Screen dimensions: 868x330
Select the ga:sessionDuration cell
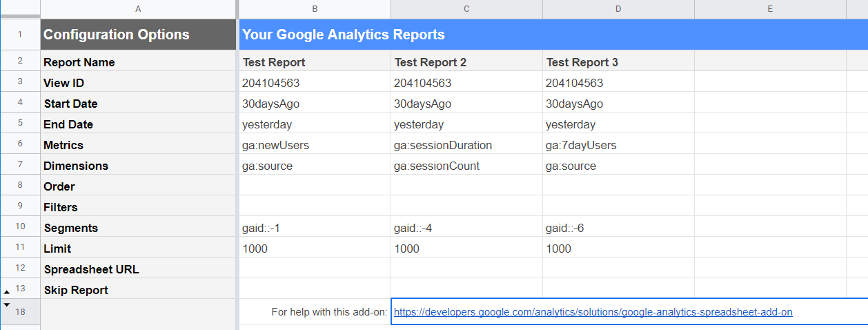(x=466, y=145)
